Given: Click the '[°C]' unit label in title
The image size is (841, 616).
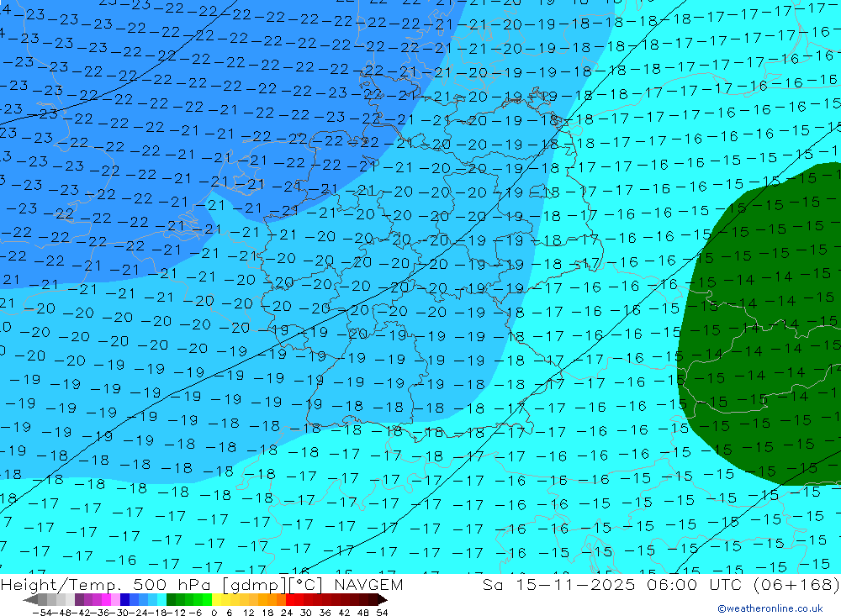Looking at the screenshot, I should (x=305, y=586).
